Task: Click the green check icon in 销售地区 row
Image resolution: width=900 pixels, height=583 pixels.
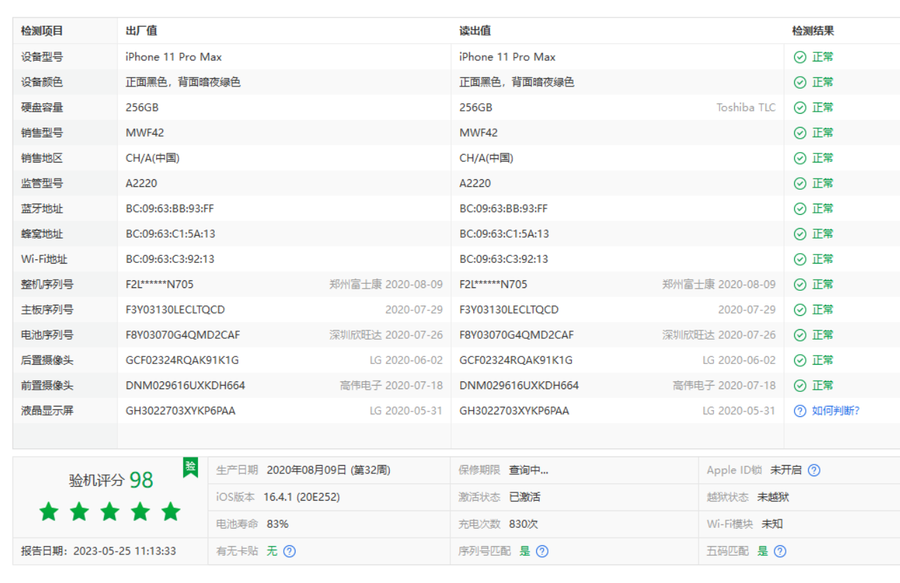Action: [x=800, y=158]
